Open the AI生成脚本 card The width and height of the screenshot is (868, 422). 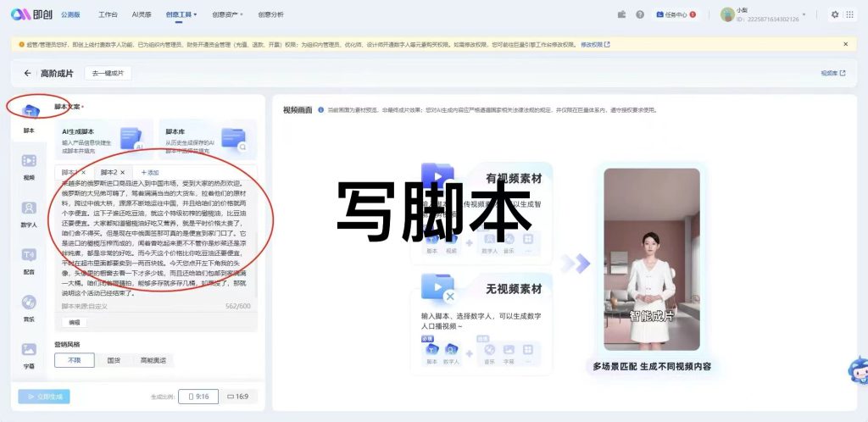click(104, 139)
